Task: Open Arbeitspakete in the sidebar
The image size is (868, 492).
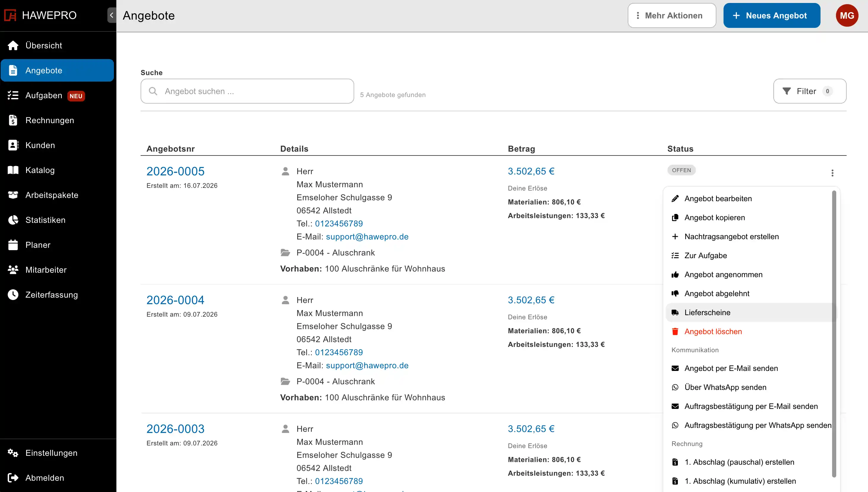Action: (x=57, y=195)
